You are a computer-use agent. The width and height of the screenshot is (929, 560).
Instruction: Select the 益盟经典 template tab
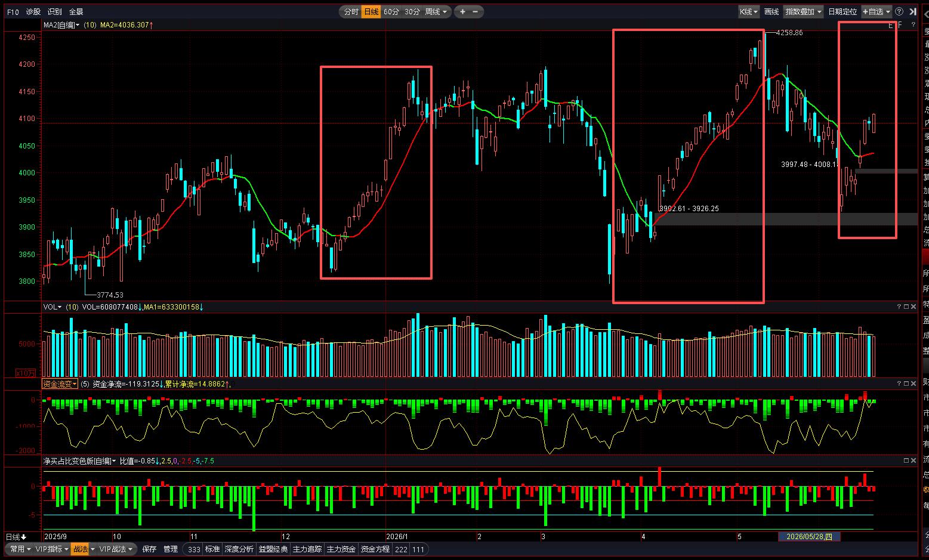[x=273, y=549]
